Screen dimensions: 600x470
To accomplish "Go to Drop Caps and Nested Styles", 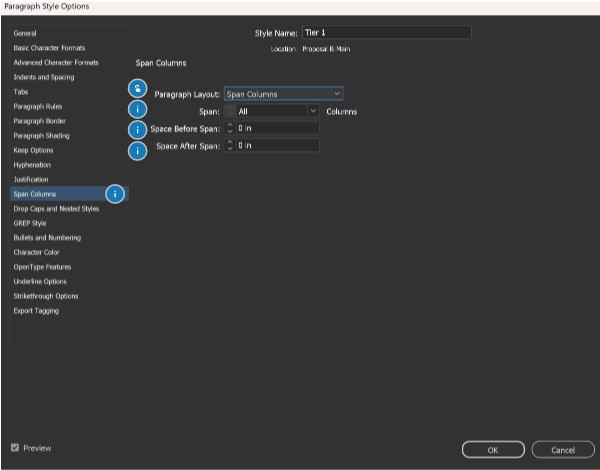I will (x=56, y=209).
